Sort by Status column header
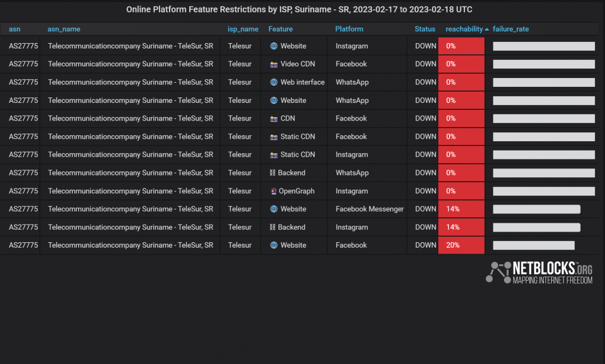This screenshot has height=364, width=605. click(425, 29)
